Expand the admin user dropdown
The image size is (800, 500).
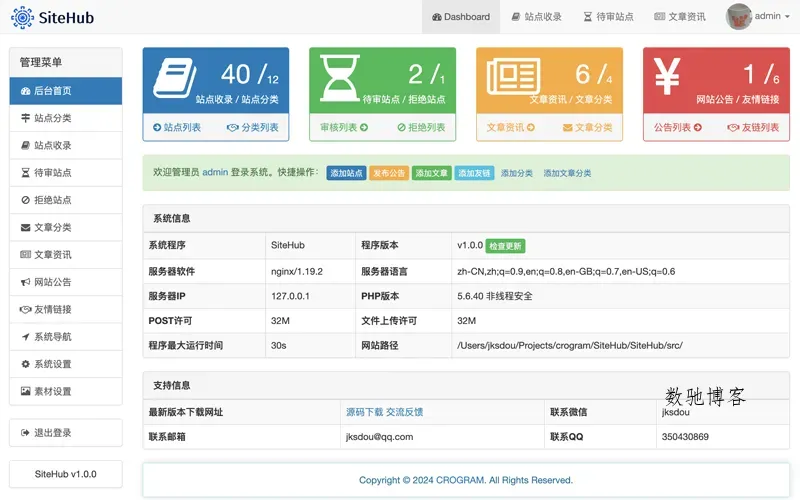[772, 16]
